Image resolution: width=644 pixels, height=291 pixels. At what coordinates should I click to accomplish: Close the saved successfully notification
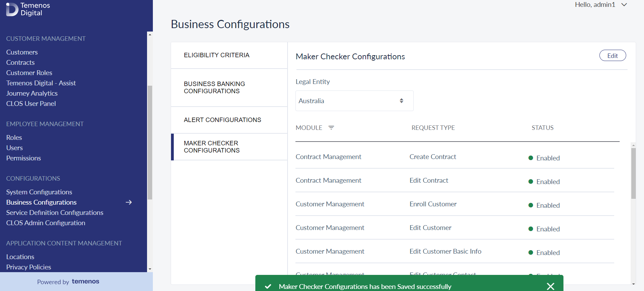coord(550,286)
